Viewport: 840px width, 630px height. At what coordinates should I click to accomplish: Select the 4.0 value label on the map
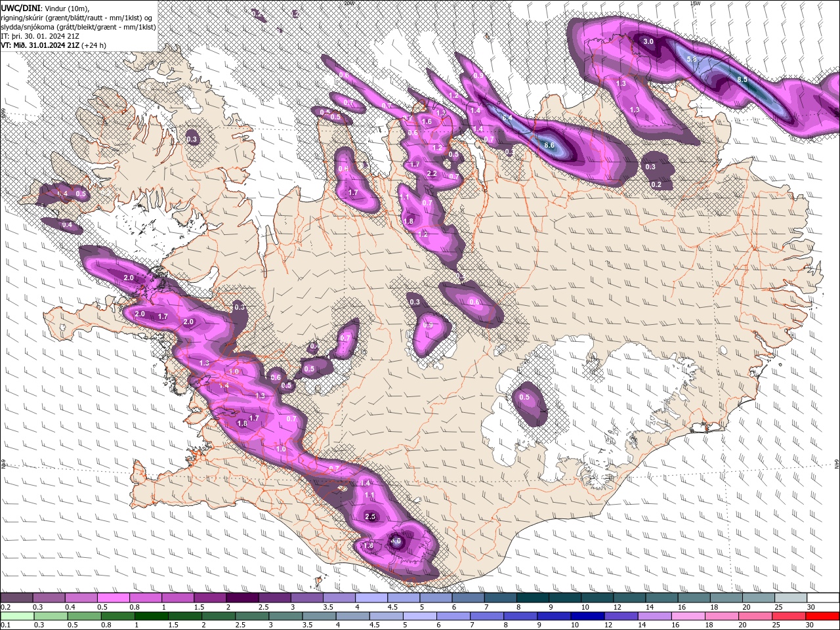396,541
